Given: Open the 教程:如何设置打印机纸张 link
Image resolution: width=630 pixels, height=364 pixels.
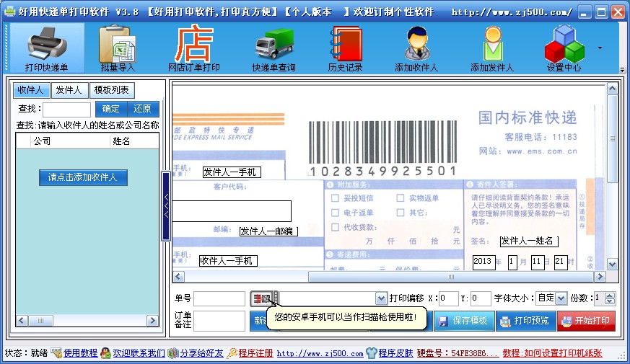Looking at the screenshot, I should pos(552,353).
